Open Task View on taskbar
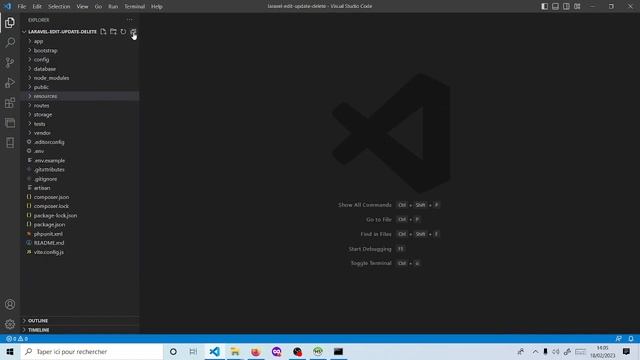 tap(193, 351)
